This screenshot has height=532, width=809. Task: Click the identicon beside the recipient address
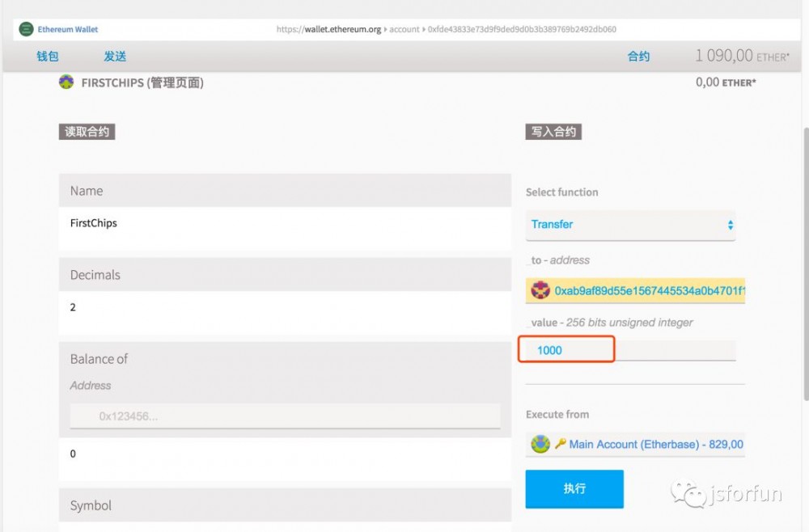(540, 290)
